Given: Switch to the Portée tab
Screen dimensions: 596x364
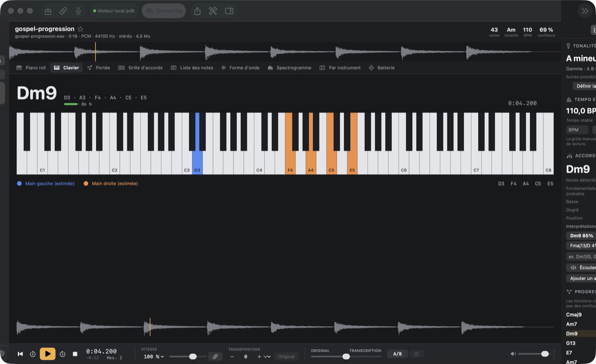Looking at the screenshot, I should click(99, 68).
